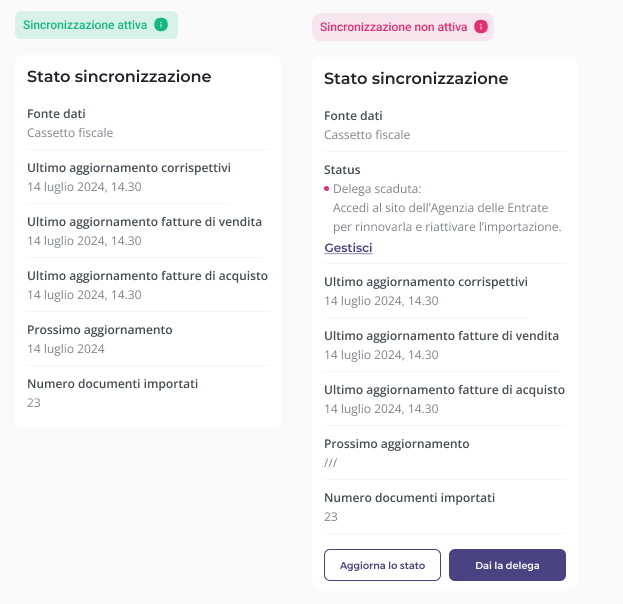
Task: Click the "Status" label in the inactive card
Action: point(342,170)
